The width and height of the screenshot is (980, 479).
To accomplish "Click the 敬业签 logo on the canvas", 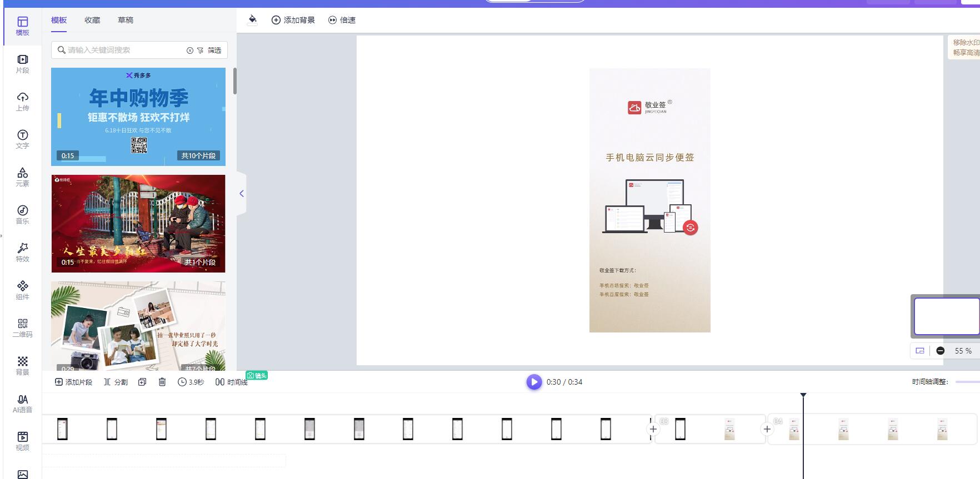I will pos(649,107).
